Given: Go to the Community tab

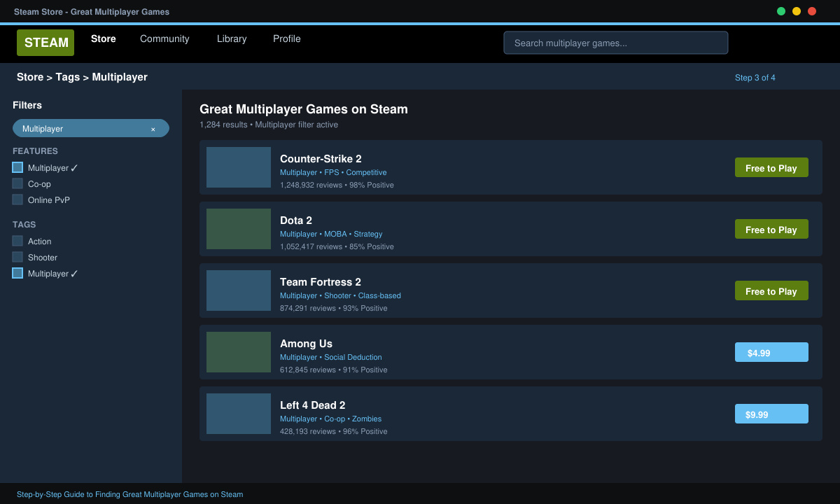Looking at the screenshot, I should (x=164, y=38).
